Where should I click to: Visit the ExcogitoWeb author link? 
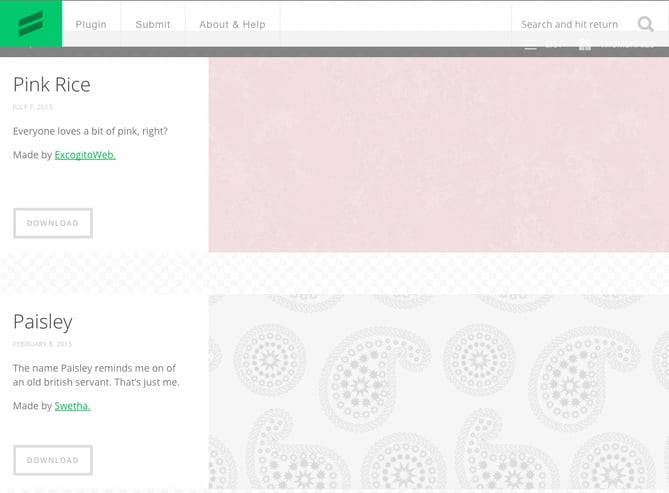coord(85,155)
